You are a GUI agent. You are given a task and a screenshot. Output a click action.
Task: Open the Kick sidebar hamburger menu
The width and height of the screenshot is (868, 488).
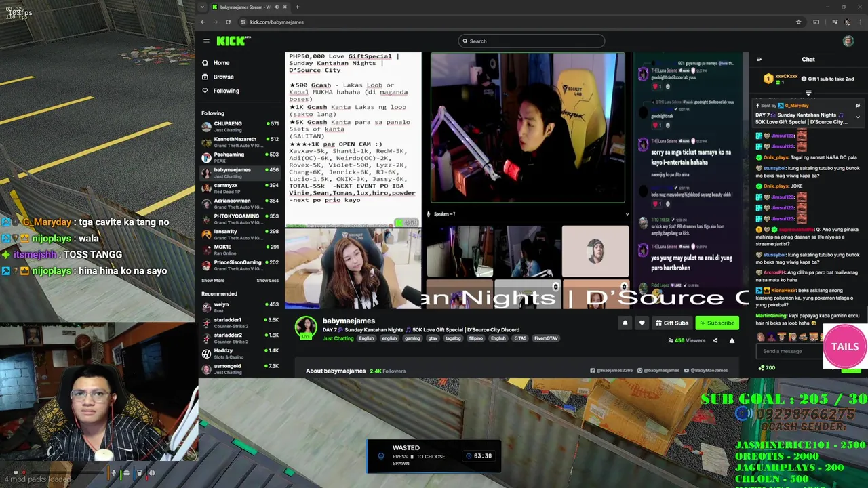pyautogui.click(x=206, y=41)
